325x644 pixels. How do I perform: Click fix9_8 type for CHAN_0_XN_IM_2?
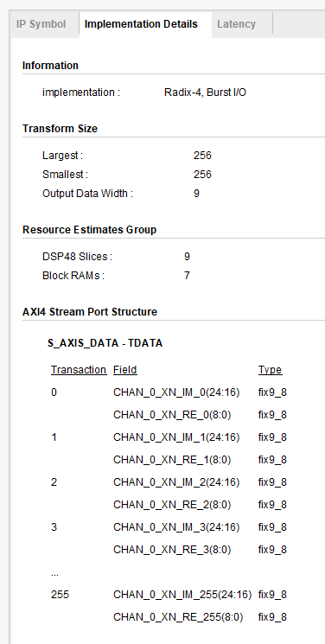272,482
